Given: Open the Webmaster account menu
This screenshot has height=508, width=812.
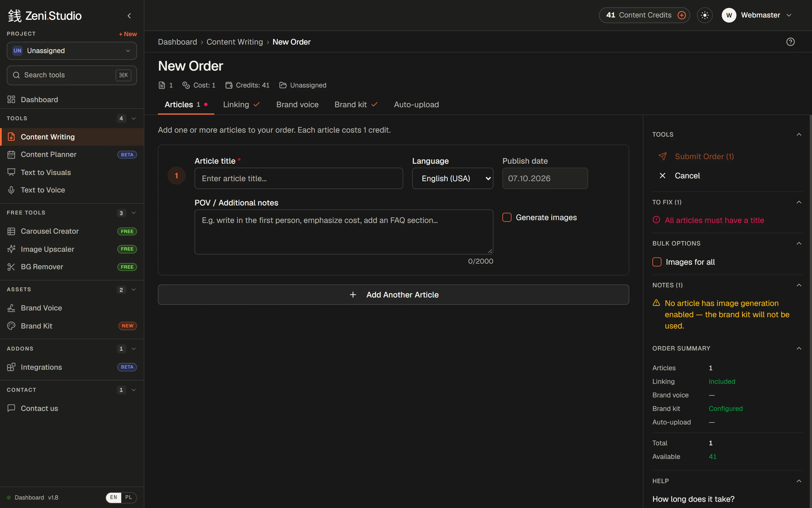Looking at the screenshot, I should (x=757, y=15).
